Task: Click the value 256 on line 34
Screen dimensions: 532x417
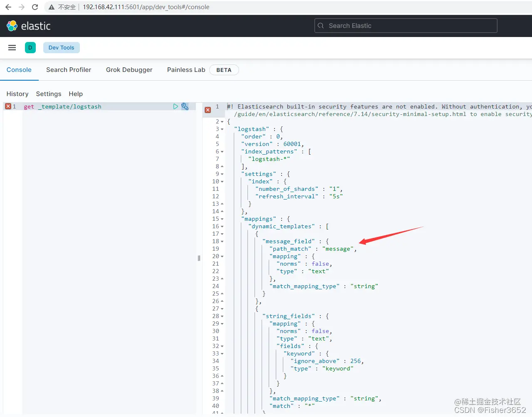Action: [356, 361]
